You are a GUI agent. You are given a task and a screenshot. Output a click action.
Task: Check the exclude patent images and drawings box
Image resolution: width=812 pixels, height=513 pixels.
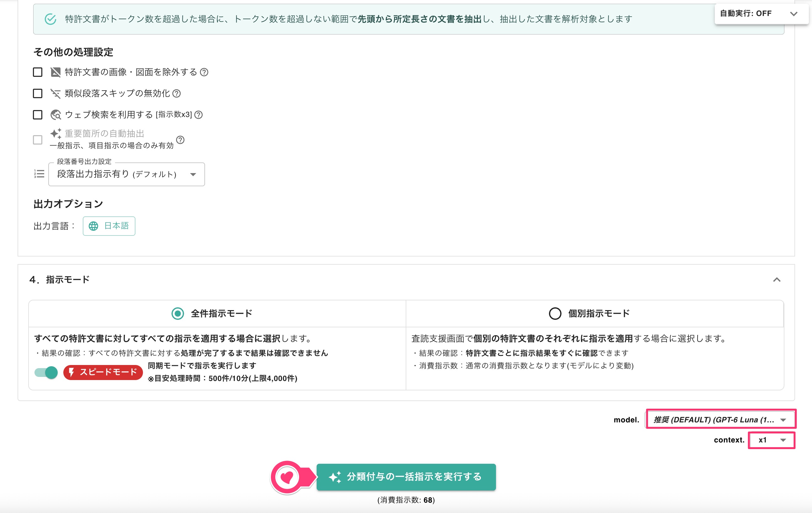coord(37,72)
